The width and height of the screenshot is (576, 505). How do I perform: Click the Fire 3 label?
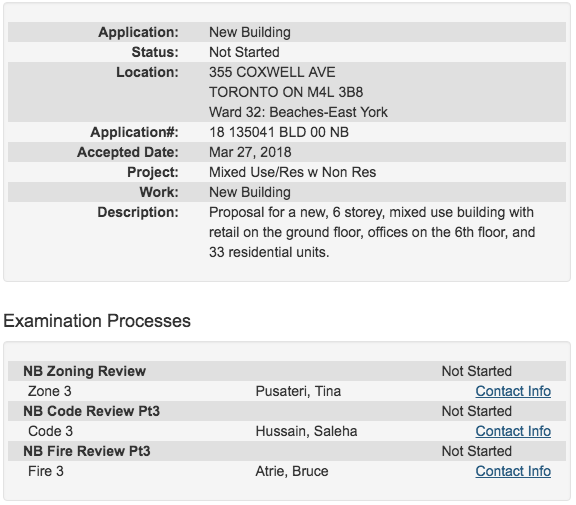[46, 471]
